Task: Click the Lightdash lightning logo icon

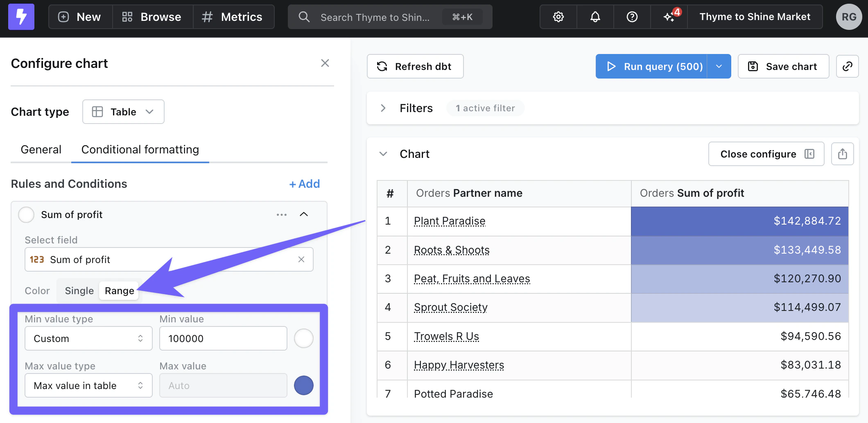Action: coord(21,17)
